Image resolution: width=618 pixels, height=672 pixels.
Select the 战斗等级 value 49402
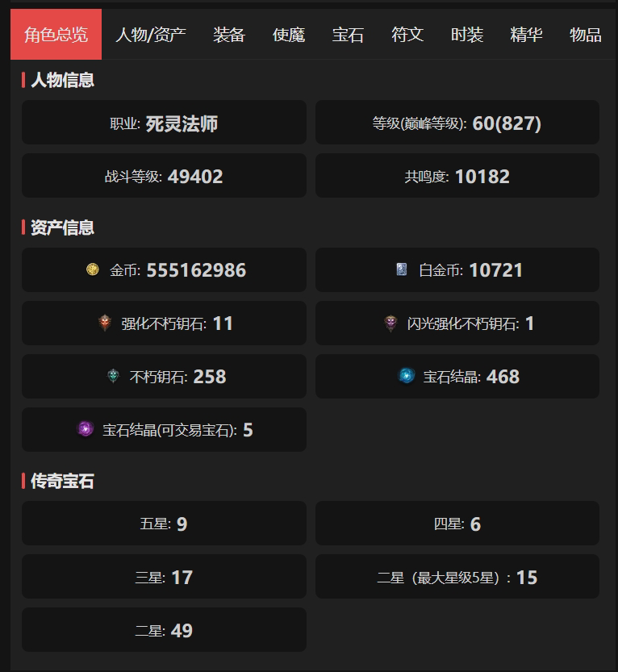[x=195, y=177]
